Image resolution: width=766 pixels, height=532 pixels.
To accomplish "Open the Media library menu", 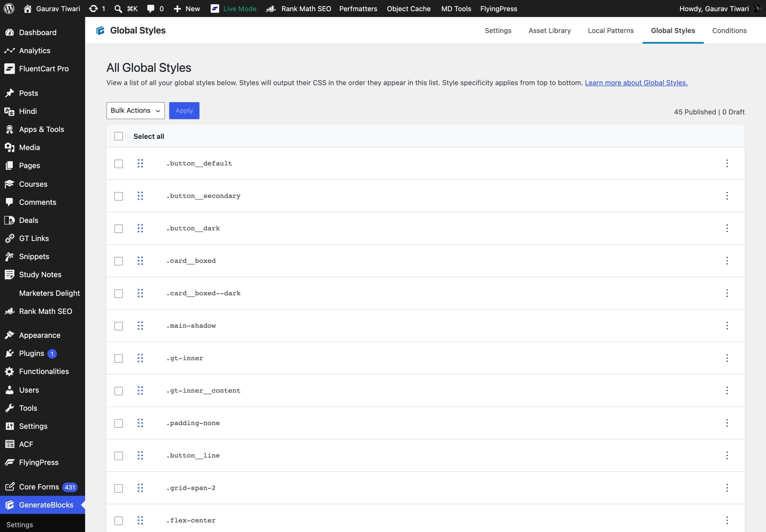I will 42,147.
